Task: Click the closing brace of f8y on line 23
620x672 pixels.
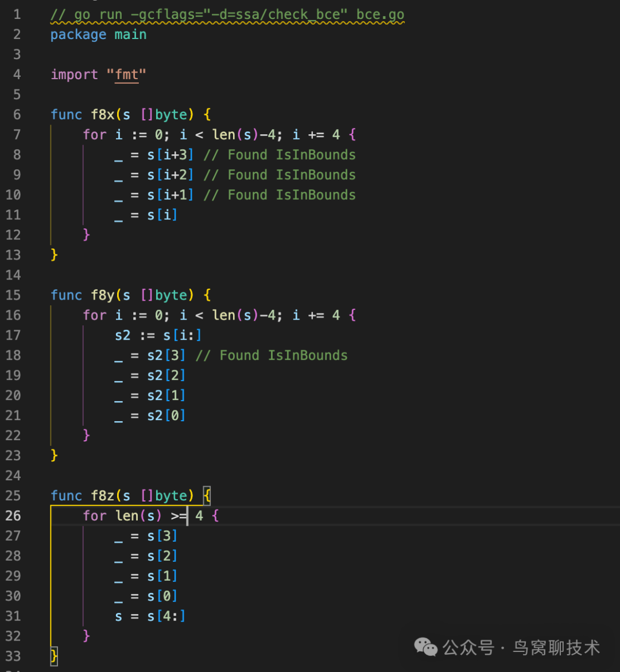Action: [x=54, y=456]
